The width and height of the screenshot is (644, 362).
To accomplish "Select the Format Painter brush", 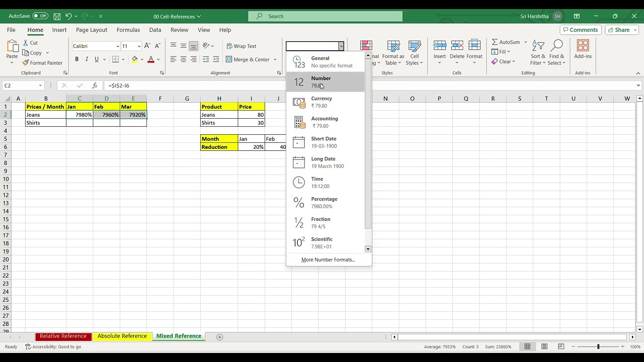I will click(x=26, y=63).
